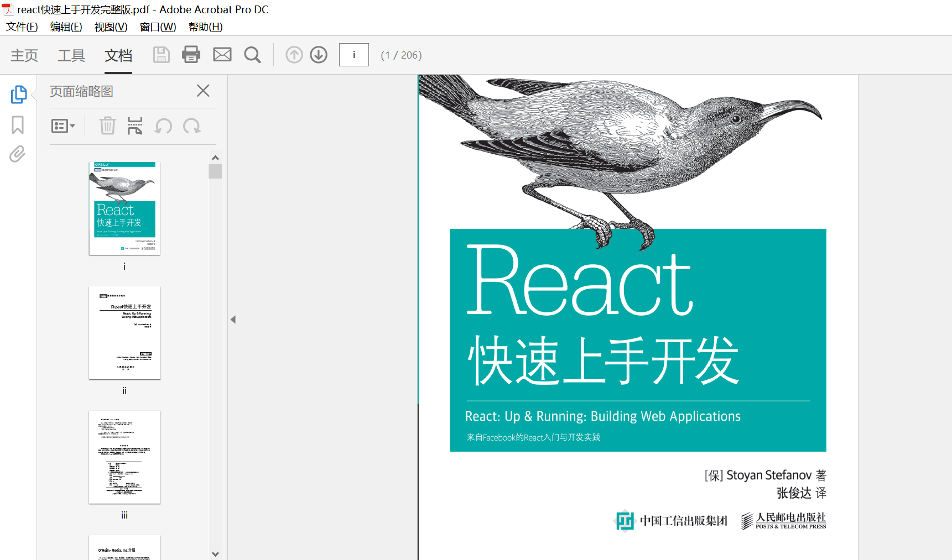Open the 视图(V) menu

[x=111, y=27]
